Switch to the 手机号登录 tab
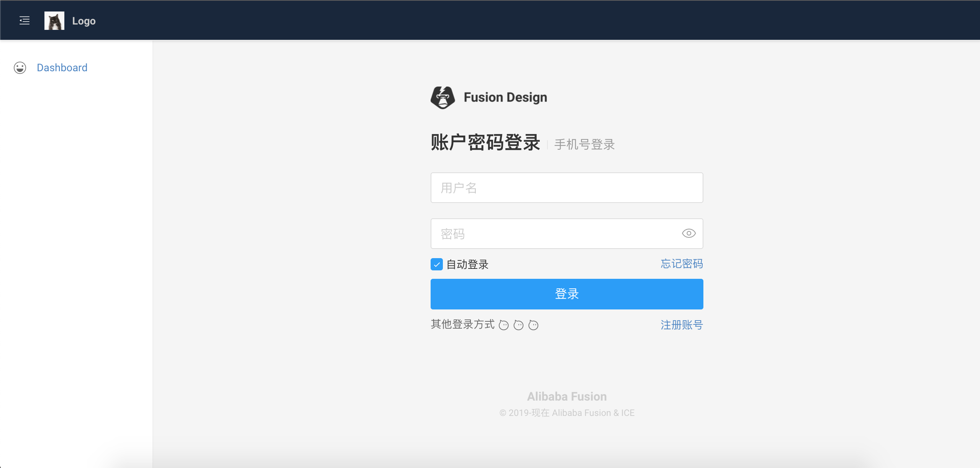Screen dimensions: 980x468 (x=584, y=144)
